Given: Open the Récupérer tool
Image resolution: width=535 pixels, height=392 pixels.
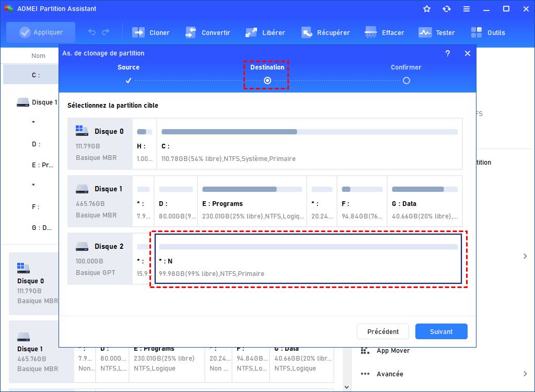Looking at the screenshot, I should pyautogui.click(x=325, y=32).
